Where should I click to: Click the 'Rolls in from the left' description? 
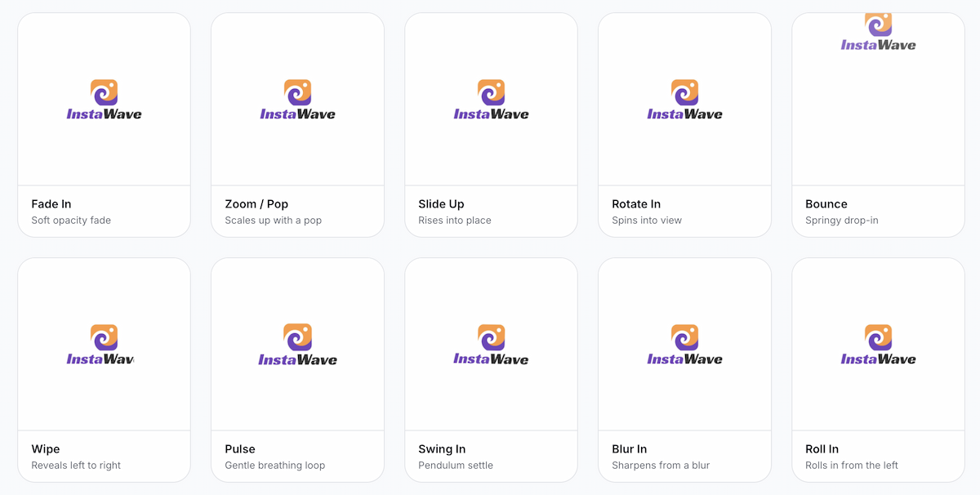(x=852, y=466)
